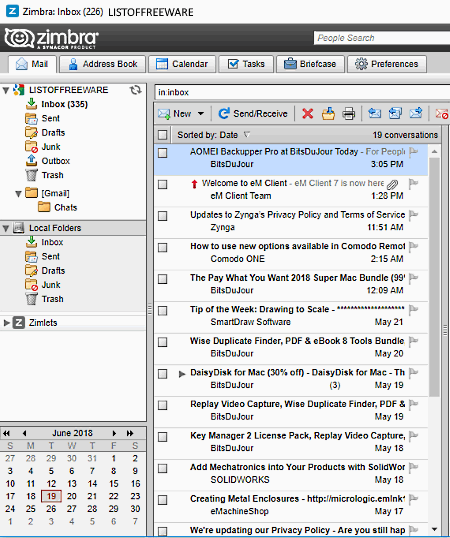Click the Delete red X toolbar icon
This screenshot has width=450, height=538.
tap(308, 113)
